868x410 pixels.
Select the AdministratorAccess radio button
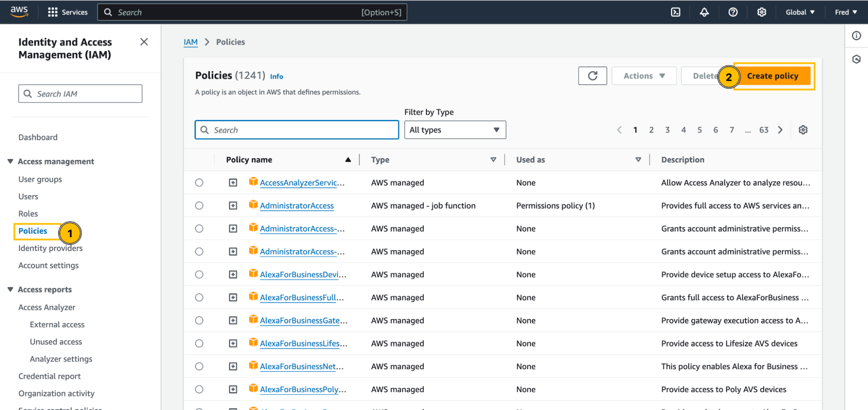pos(199,205)
